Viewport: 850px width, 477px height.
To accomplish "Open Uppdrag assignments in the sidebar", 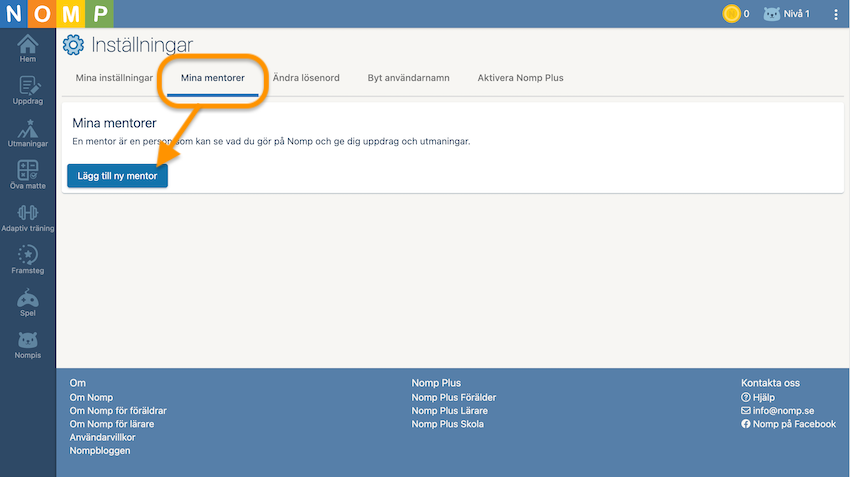I will tap(28, 90).
